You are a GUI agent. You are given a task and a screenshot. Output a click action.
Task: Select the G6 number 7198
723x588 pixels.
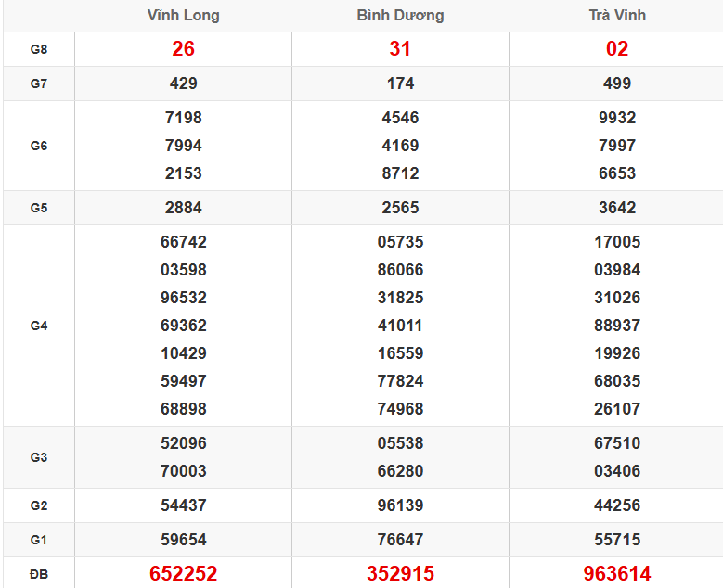183,118
